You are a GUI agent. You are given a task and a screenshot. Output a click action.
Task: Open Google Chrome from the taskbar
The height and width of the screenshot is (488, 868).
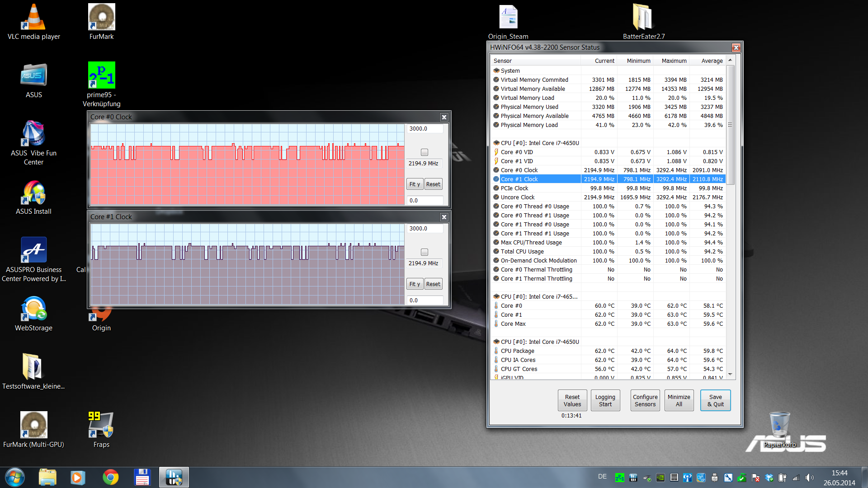pos(110,477)
